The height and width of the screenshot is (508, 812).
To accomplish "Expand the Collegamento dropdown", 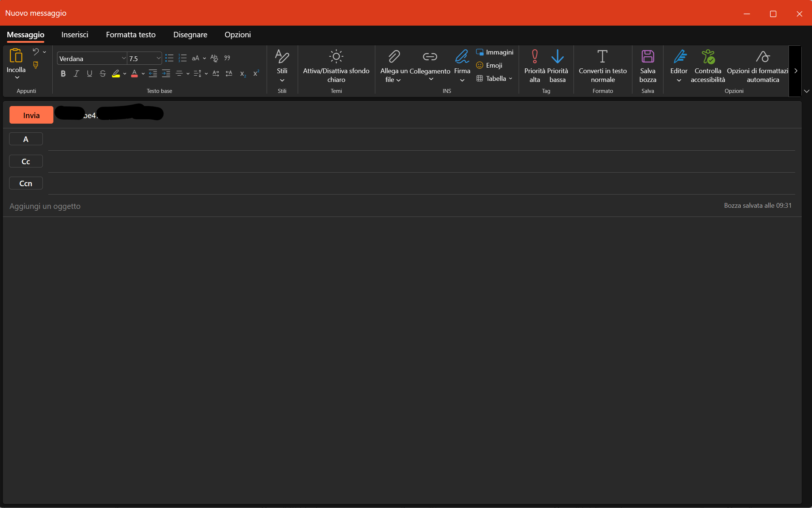I will click(431, 79).
